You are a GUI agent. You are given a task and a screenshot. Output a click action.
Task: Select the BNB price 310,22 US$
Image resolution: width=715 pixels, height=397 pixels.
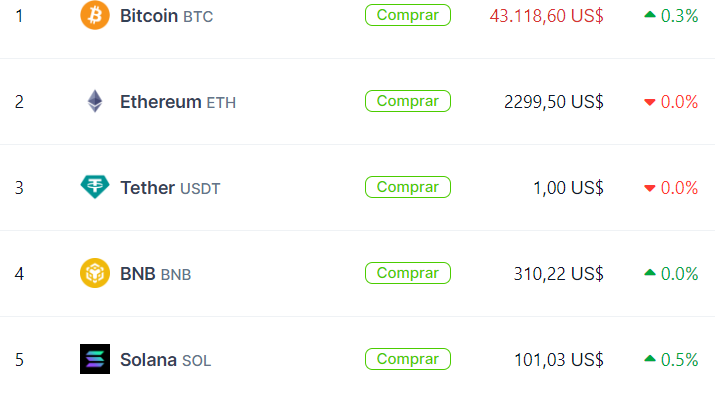click(559, 274)
